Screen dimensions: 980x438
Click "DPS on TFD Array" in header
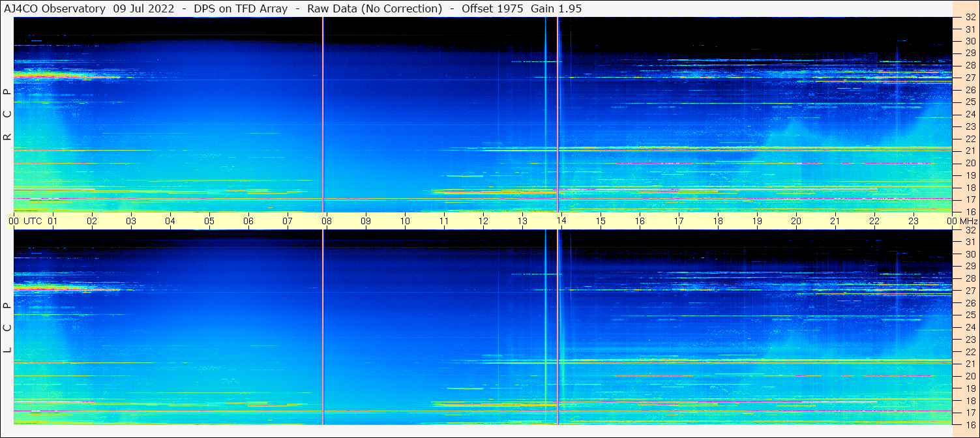coord(241,8)
